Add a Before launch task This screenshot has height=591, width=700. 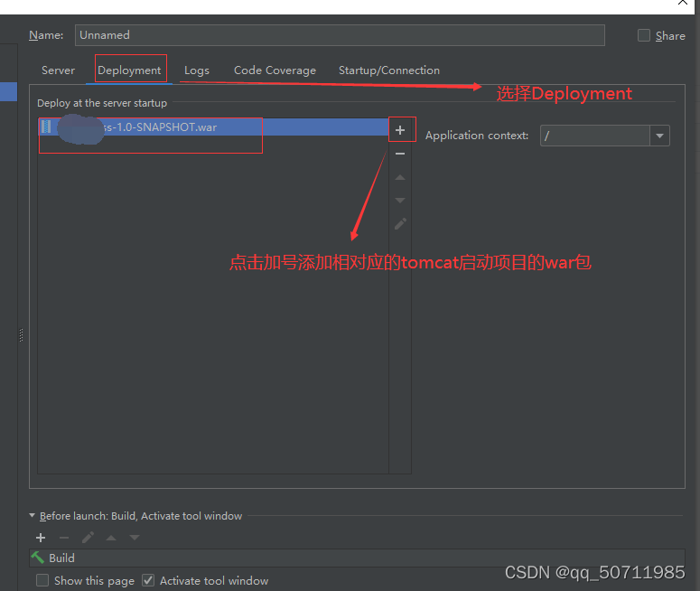coord(41,538)
